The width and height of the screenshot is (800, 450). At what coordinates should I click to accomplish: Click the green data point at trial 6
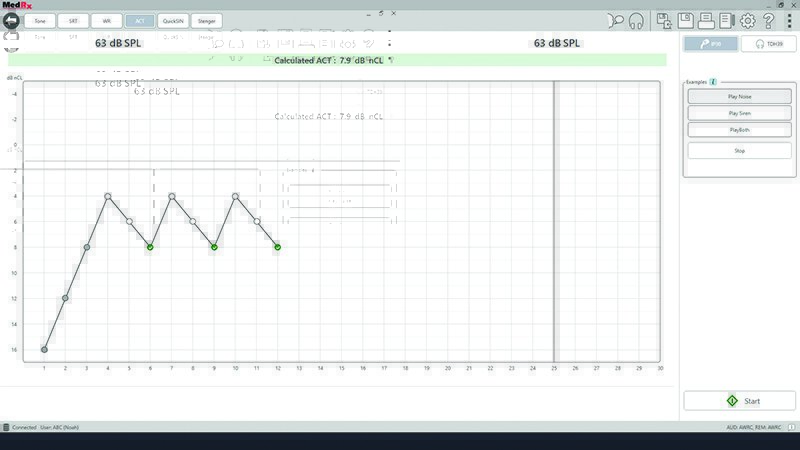(150, 247)
